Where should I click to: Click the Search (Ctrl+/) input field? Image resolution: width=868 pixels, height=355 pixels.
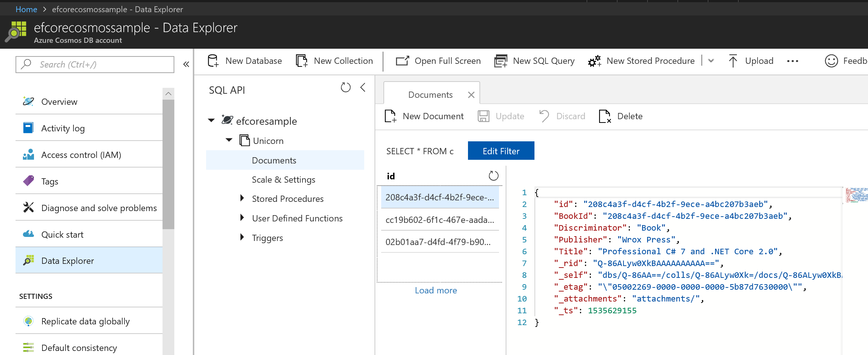coord(95,64)
